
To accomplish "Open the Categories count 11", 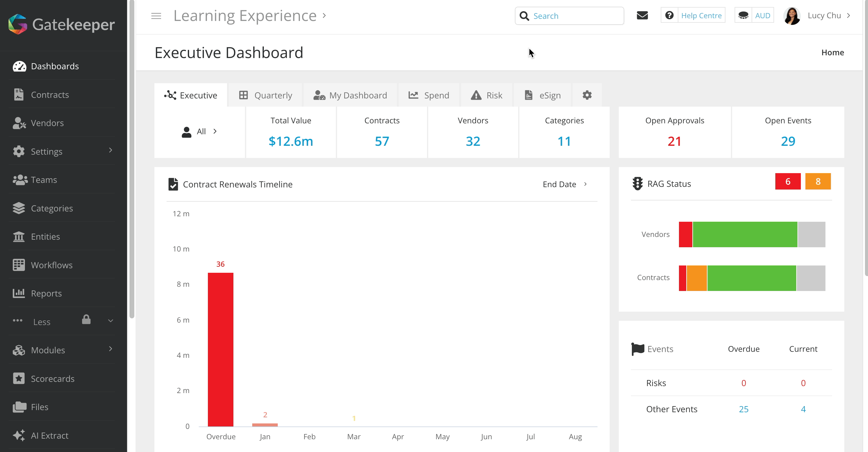I will 564,141.
